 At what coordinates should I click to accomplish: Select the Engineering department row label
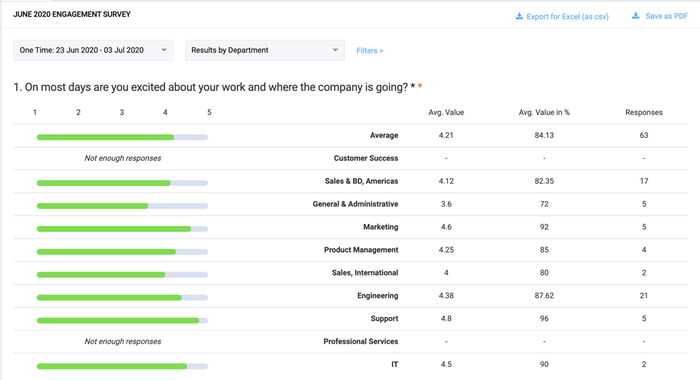click(x=377, y=296)
